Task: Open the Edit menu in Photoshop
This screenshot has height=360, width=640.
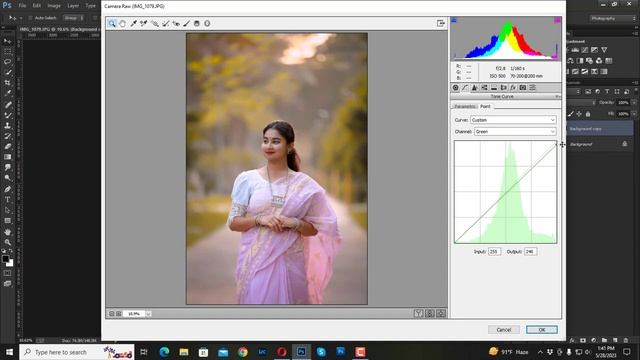Action: tap(37, 6)
